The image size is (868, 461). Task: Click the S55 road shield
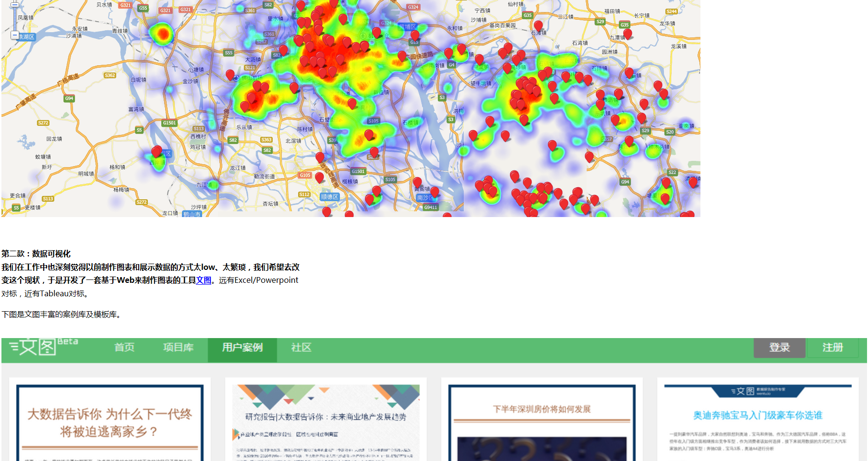click(x=229, y=53)
